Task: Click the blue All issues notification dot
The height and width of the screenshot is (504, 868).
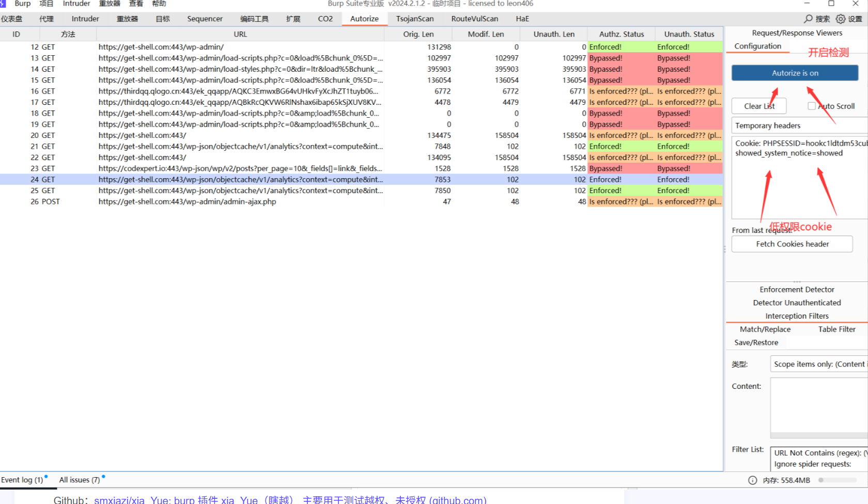Action: click(x=103, y=476)
